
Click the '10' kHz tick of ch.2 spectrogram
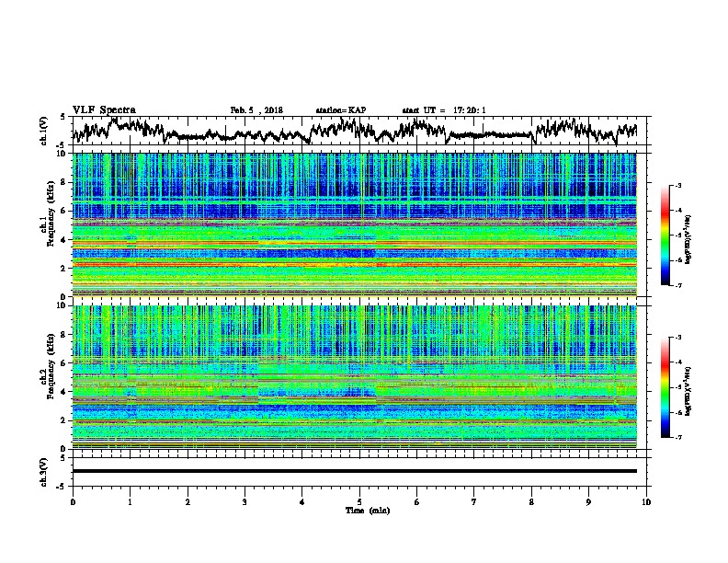point(63,305)
